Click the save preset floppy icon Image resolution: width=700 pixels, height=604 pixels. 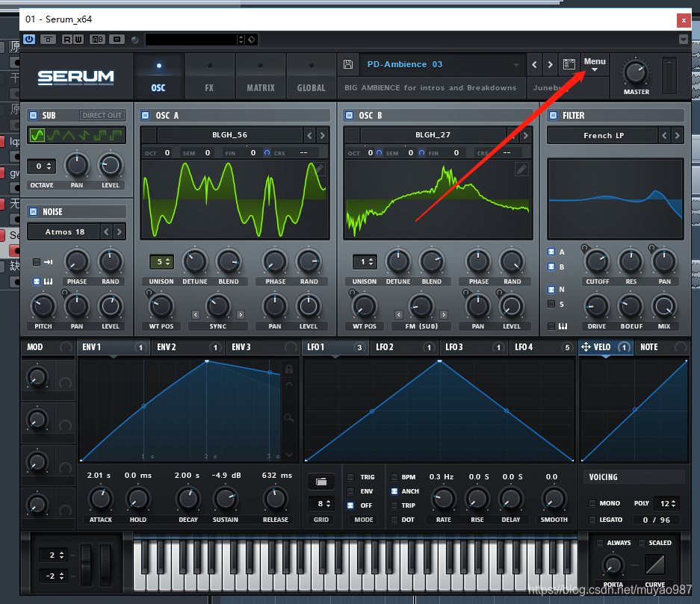tap(348, 64)
